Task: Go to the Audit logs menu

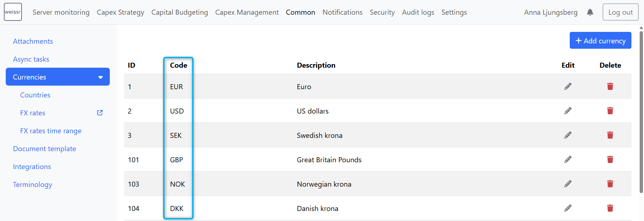Action: coord(418,12)
